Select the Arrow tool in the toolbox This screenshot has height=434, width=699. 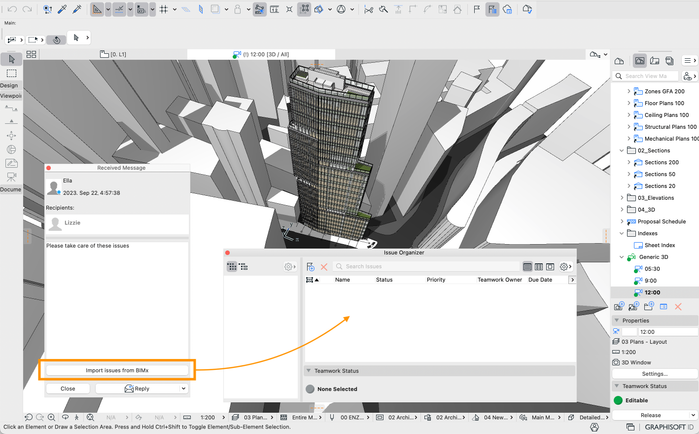point(11,60)
